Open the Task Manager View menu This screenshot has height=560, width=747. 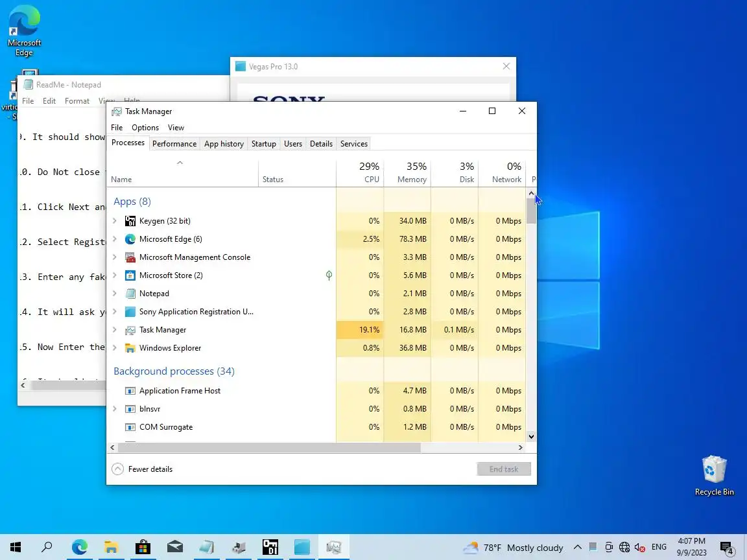tap(176, 128)
